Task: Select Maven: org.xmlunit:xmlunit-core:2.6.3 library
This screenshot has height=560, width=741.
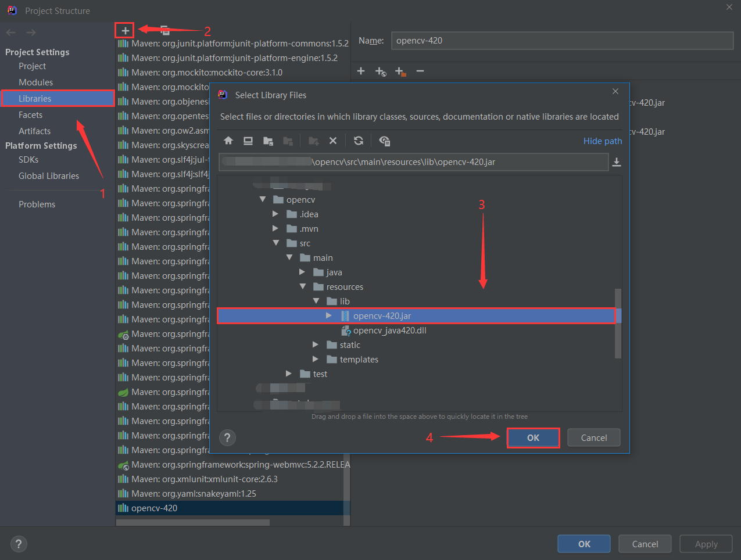Action: 205,479
